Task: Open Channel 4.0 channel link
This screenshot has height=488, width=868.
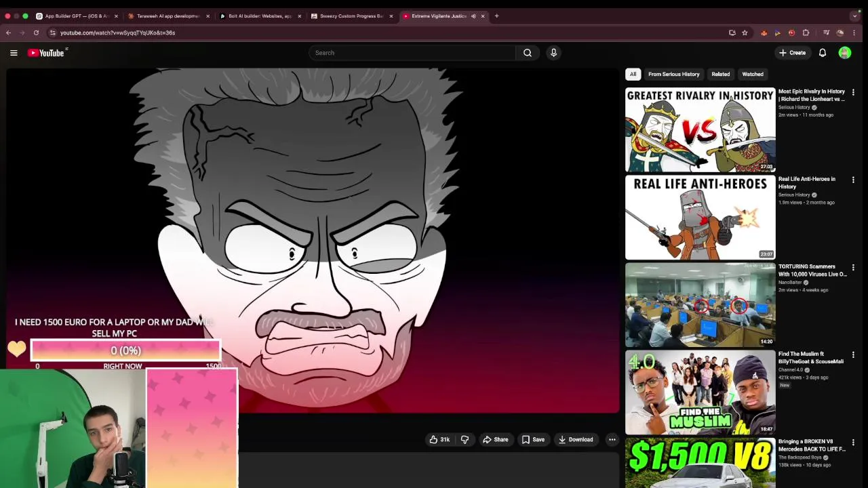Action: 790,369
